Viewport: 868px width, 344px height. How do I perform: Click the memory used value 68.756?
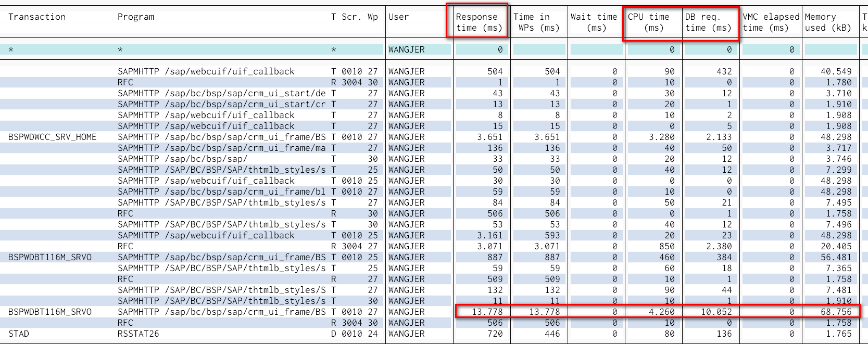click(836, 312)
